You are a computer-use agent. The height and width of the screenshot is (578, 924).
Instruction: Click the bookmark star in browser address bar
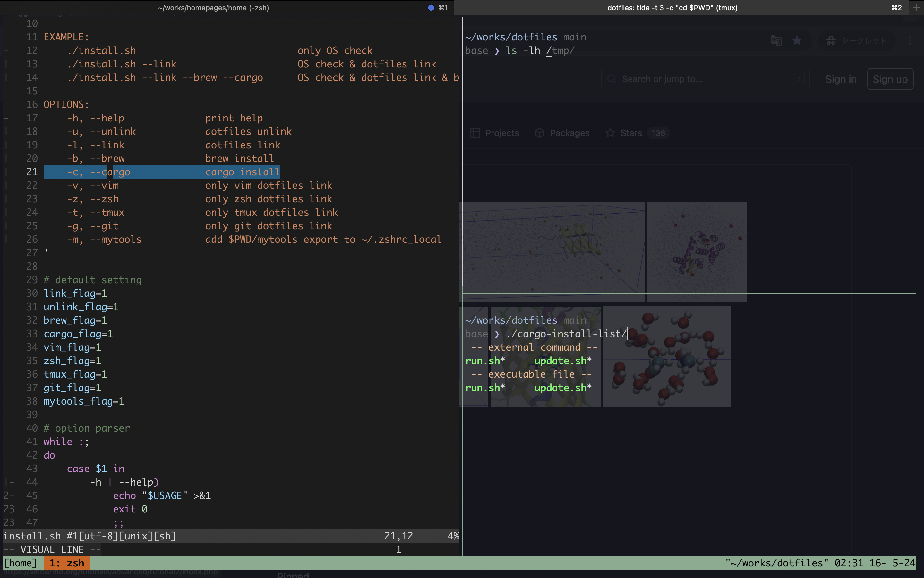click(797, 40)
